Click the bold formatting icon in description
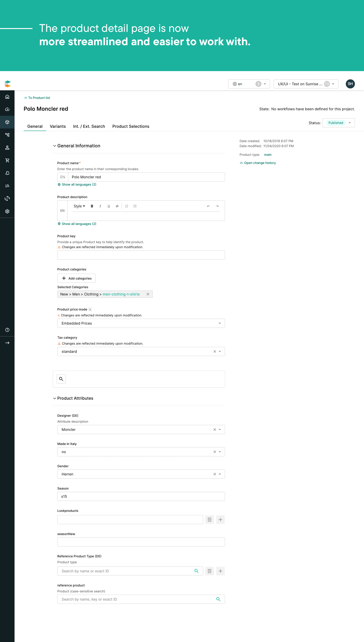 pyautogui.click(x=92, y=206)
